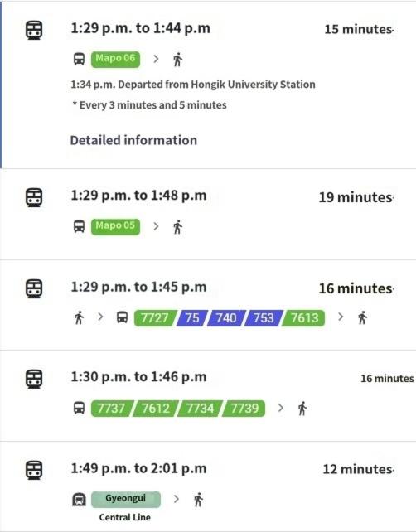Select the Mapo 05 bus badge
416x532 pixels.
(x=115, y=226)
